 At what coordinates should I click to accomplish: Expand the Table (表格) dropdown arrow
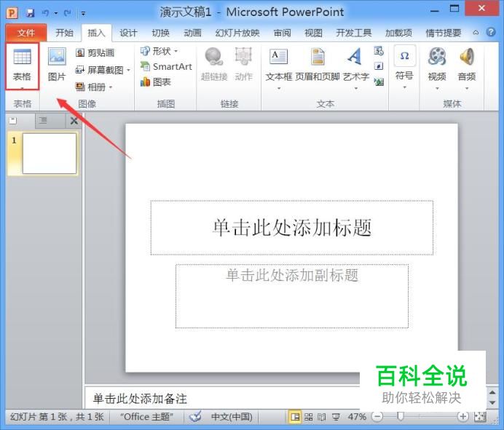[22, 88]
